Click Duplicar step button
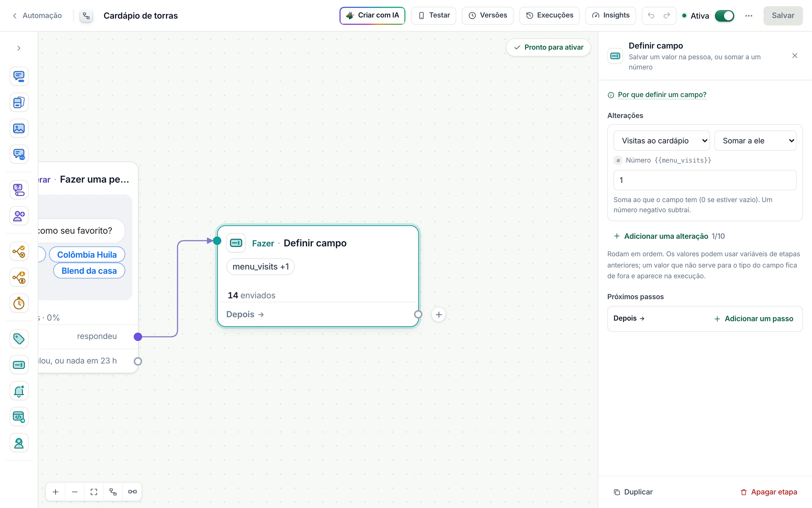This screenshot has height=508, width=812. coord(633,492)
